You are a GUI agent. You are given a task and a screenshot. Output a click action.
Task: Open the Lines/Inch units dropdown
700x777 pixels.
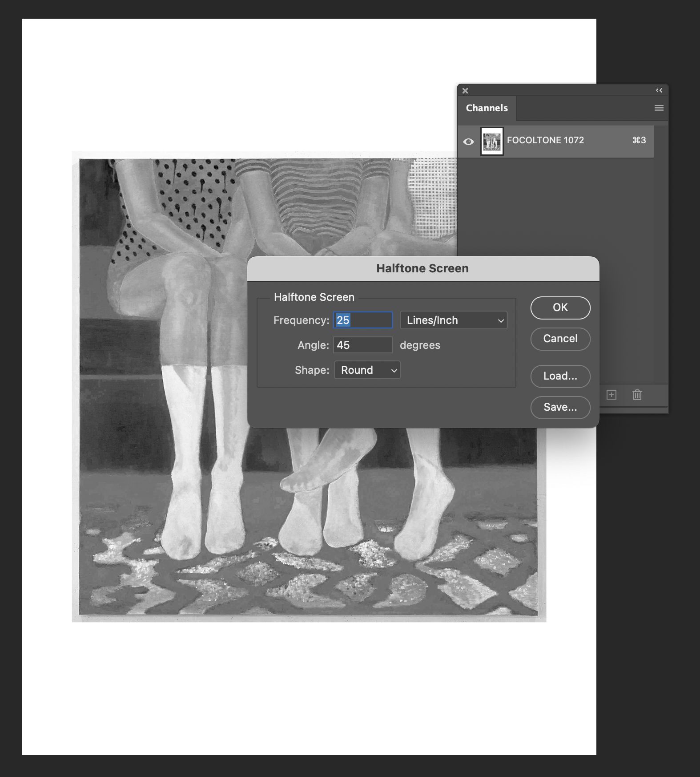click(x=454, y=320)
